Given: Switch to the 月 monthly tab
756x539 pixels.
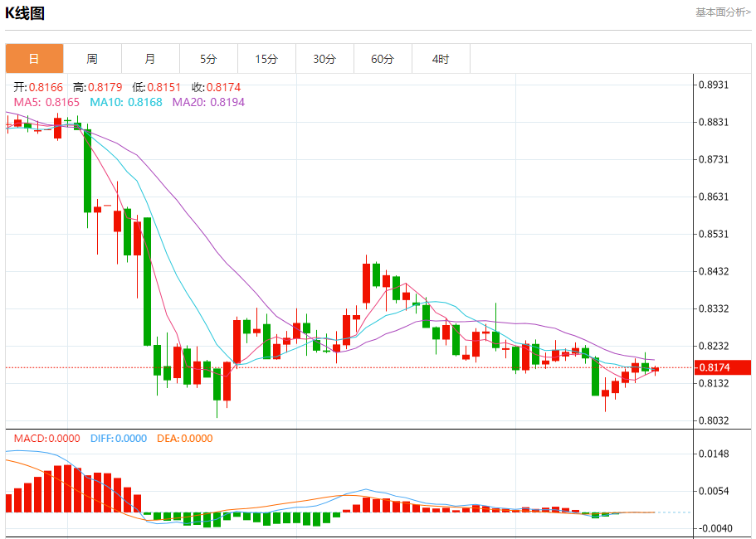Looking at the screenshot, I should click(x=150, y=59).
